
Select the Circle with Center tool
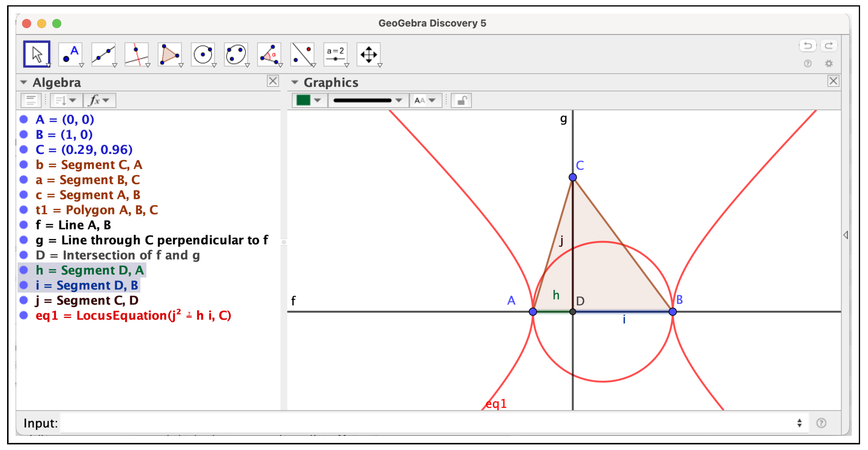click(x=203, y=54)
